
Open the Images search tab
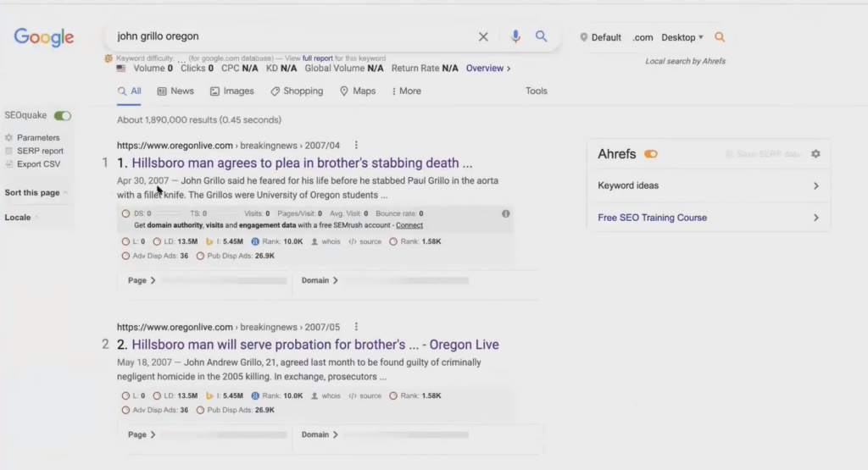(232, 91)
